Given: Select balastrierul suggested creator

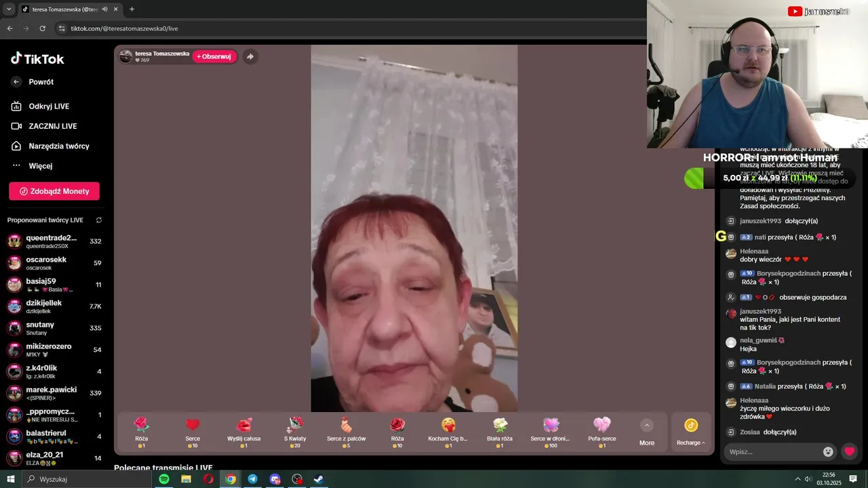Looking at the screenshot, I should click(54, 436).
